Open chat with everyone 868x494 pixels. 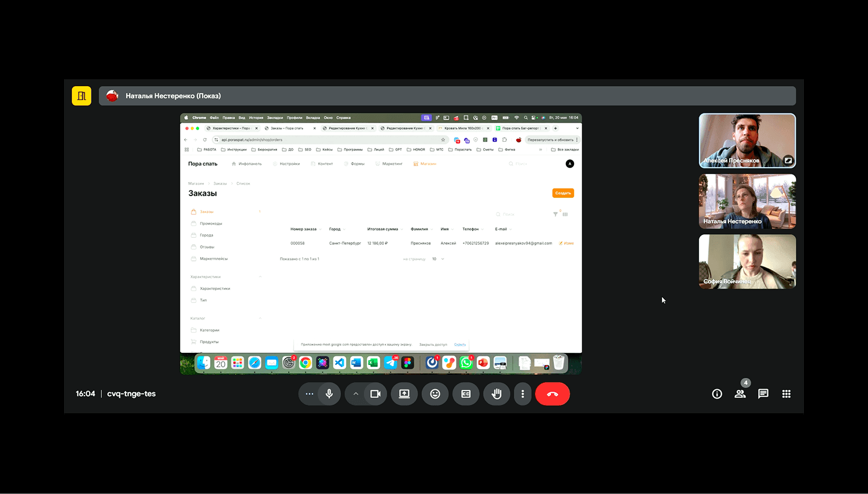pos(763,394)
